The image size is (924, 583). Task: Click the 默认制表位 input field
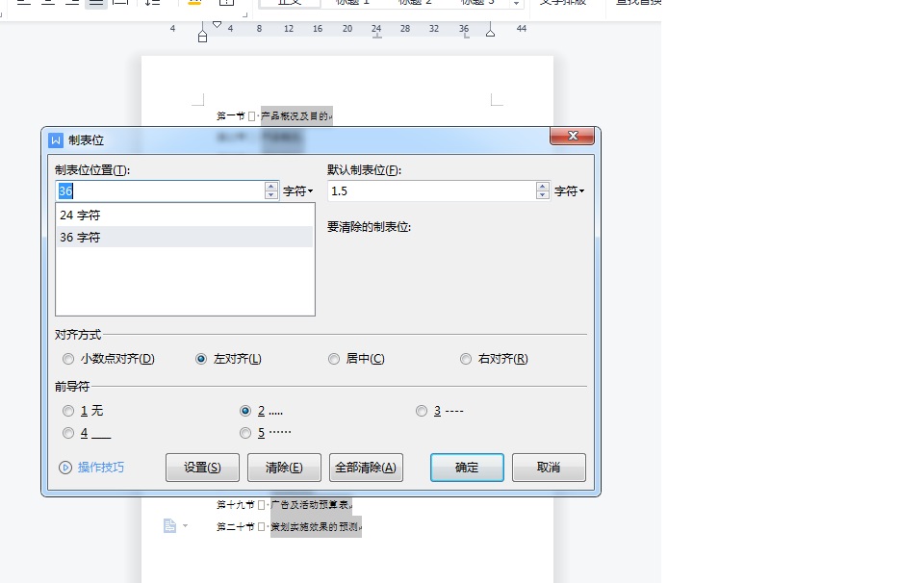pyautogui.click(x=430, y=191)
